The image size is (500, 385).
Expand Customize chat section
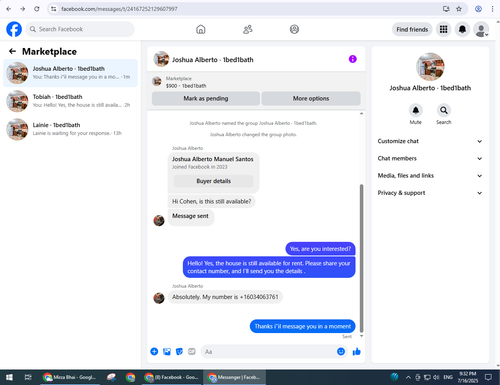[x=430, y=141]
